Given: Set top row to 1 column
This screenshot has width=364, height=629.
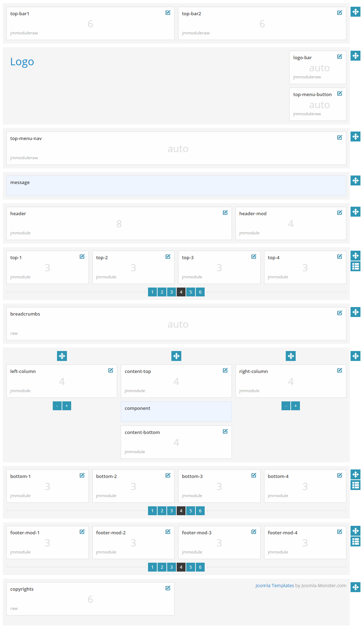Looking at the screenshot, I should pyautogui.click(x=152, y=292).
